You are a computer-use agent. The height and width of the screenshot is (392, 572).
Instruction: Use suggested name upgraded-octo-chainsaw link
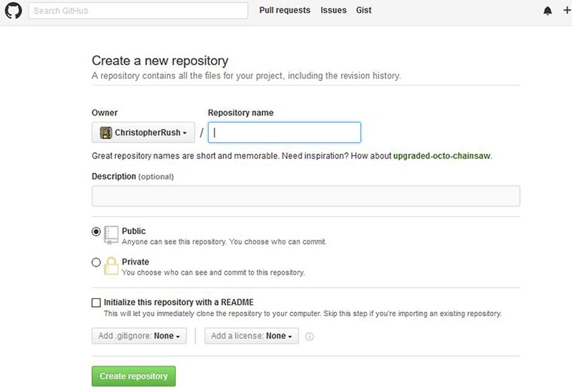[442, 156]
